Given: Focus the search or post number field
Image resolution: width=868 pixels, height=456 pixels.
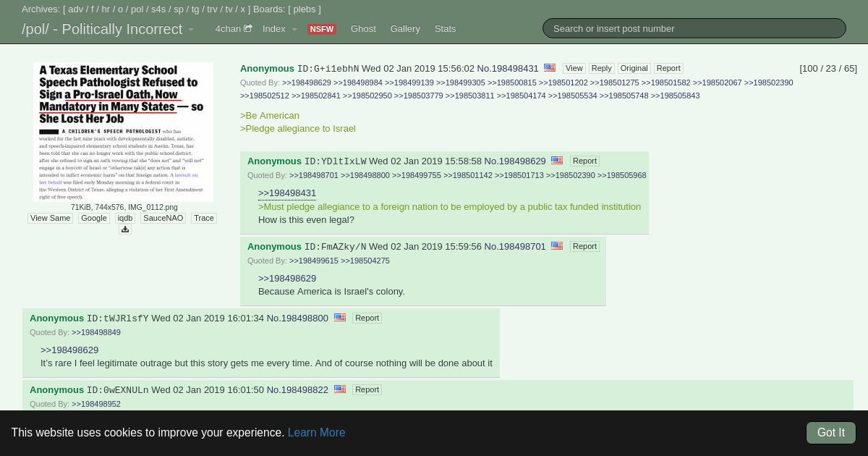Looking at the screenshot, I should pyautogui.click(x=694, y=28).
